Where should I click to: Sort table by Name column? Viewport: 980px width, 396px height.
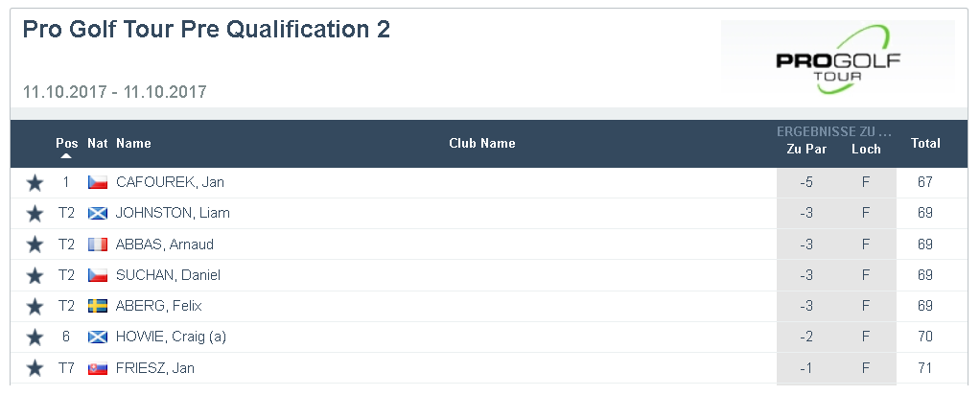coord(133,143)
